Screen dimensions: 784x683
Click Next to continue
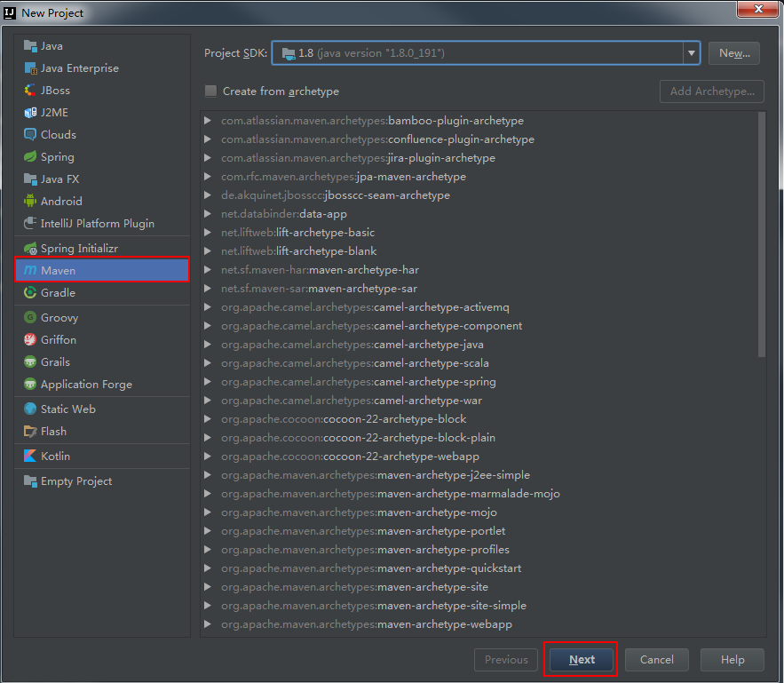(x=582, y=660)
